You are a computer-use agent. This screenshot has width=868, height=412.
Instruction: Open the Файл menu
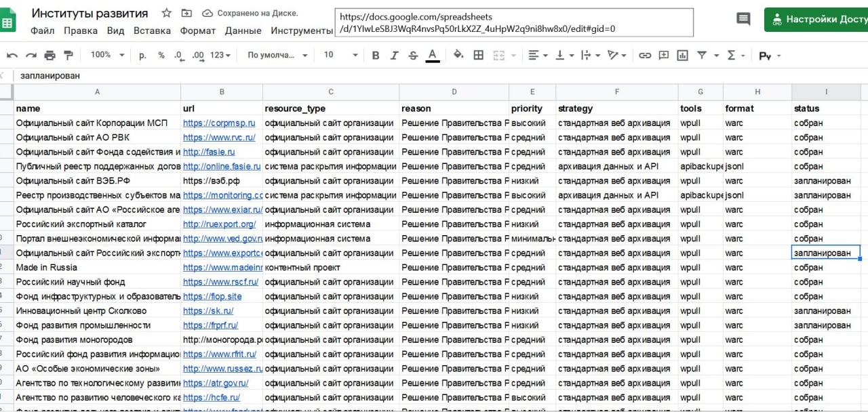[43, 30]
